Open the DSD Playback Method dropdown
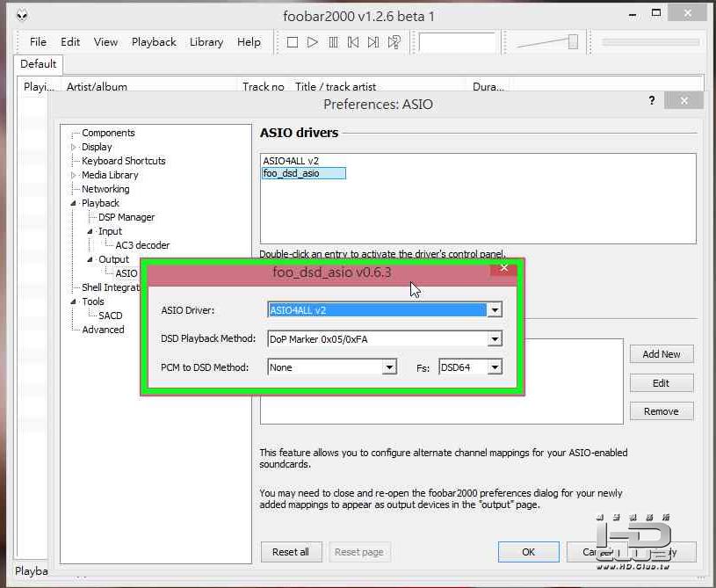Screen dimensions: 716x588 click(x=495, y=339)
